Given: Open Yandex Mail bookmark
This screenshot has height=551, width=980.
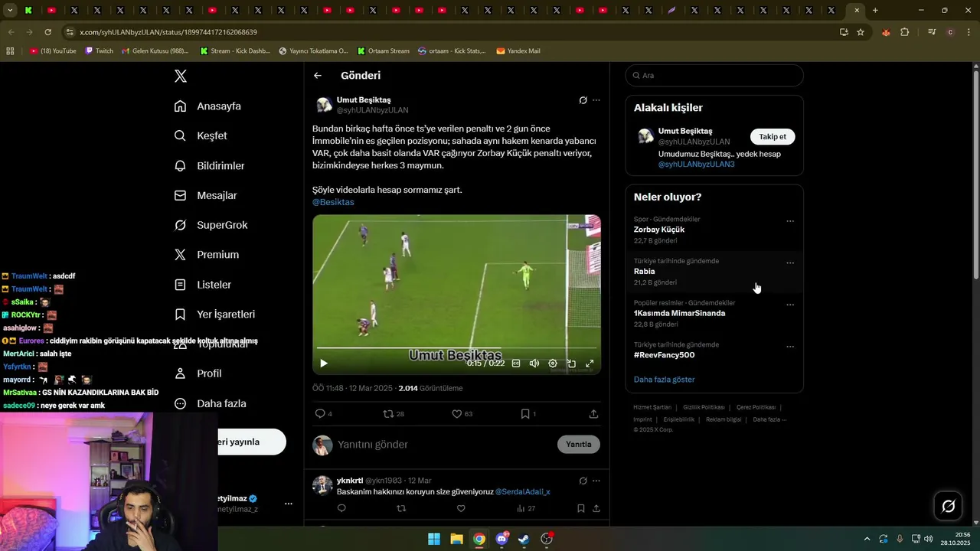Looking at the screenshot, I should click(x=518, y=51).
